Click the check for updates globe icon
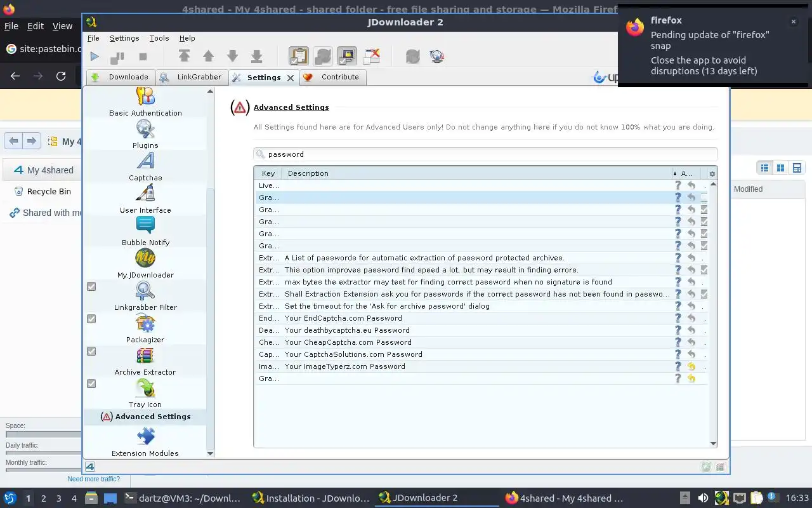The height and width of the screenshot is (508, 812). point(436,57)
